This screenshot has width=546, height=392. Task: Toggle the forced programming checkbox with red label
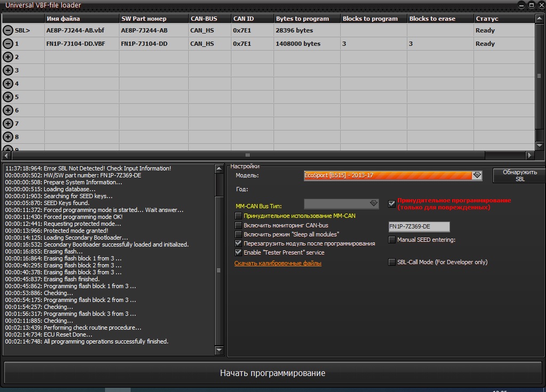click(x=392, y=204)
